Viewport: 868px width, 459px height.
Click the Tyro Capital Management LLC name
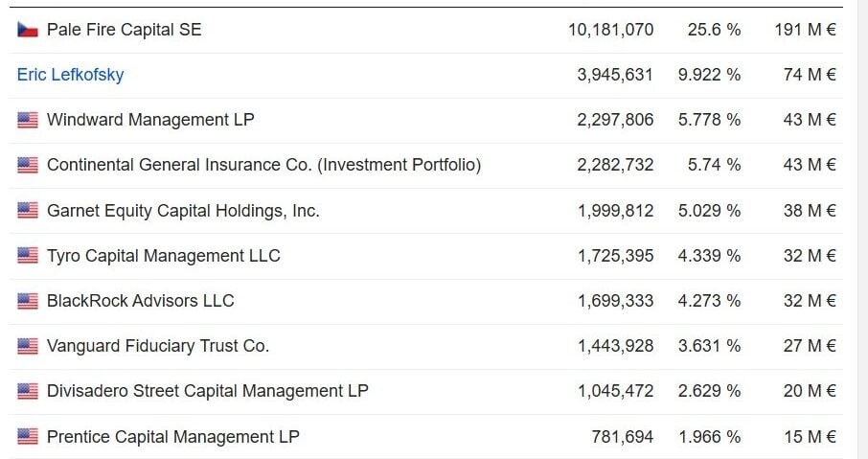163,256
